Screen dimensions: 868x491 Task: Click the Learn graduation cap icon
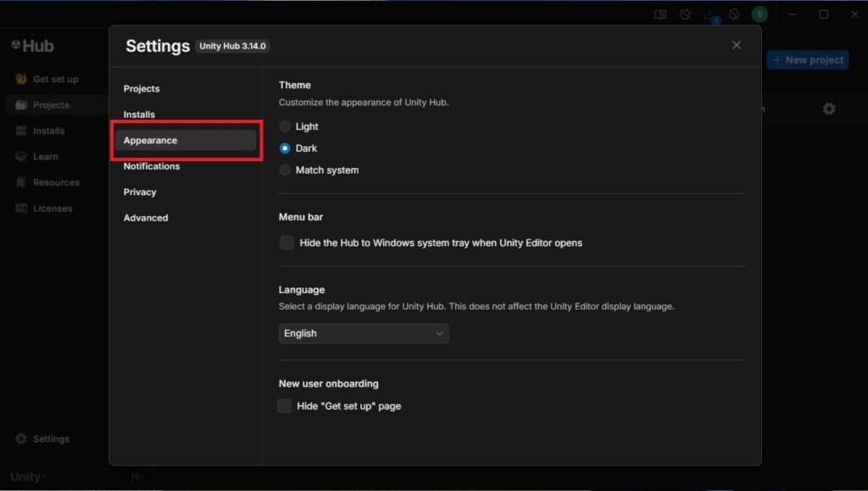click(x=21, y=157)
